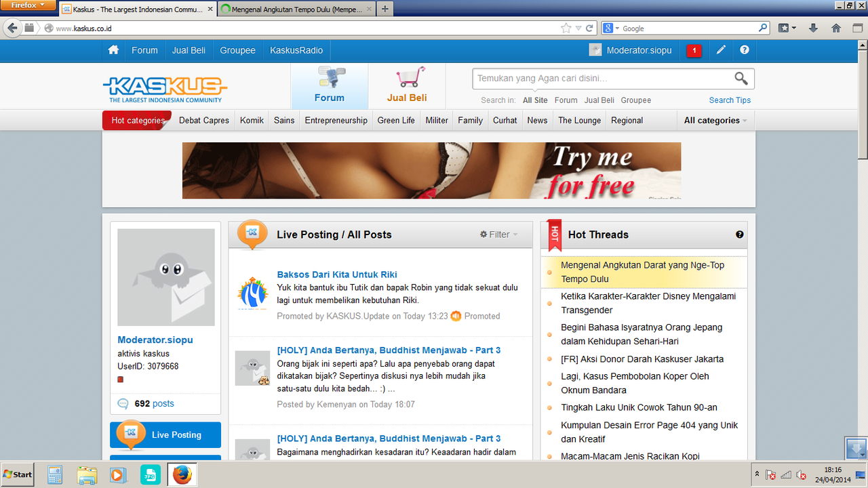Open the help question mark icon in top bar
This screenshot has width=868, height=488.
coord(745,50)
